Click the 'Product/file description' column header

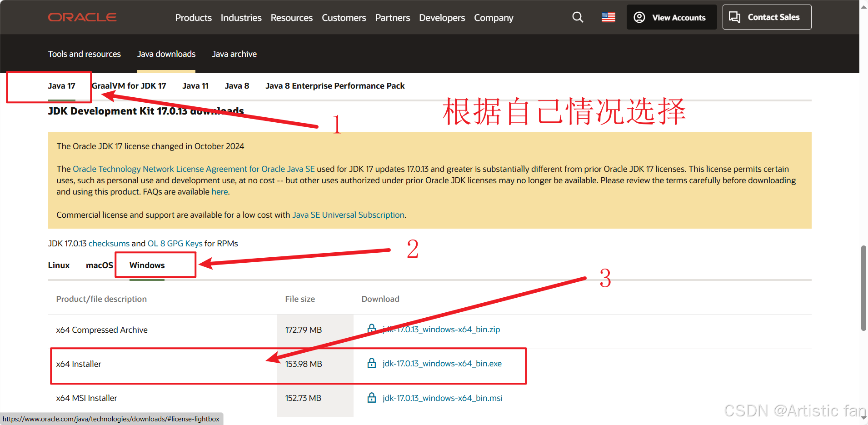coord(101,299)
